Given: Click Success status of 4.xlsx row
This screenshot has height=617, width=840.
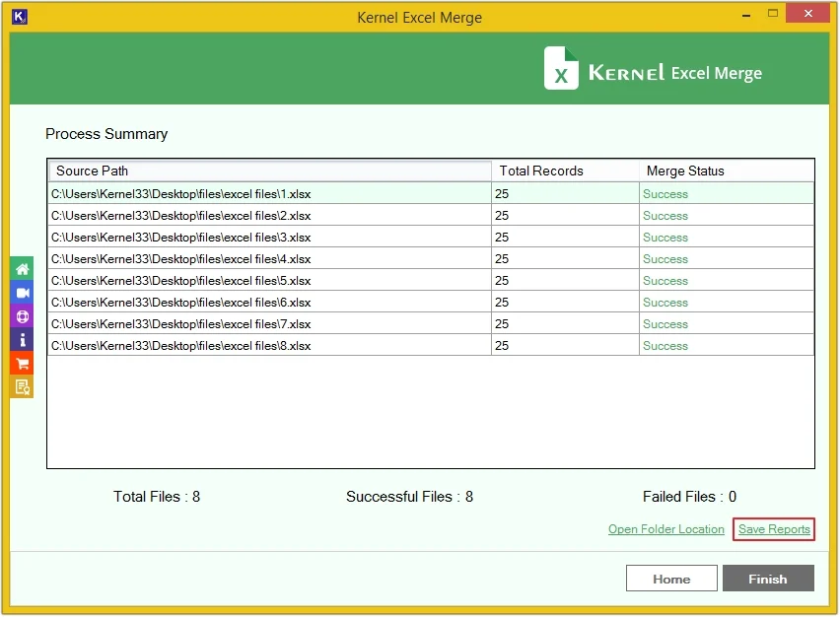Looking at the screenshot, I should coord(665,258).
